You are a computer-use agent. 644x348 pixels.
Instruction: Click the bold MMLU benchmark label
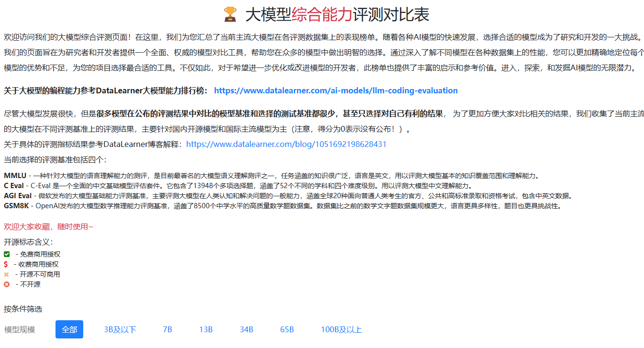click(15, 175)
